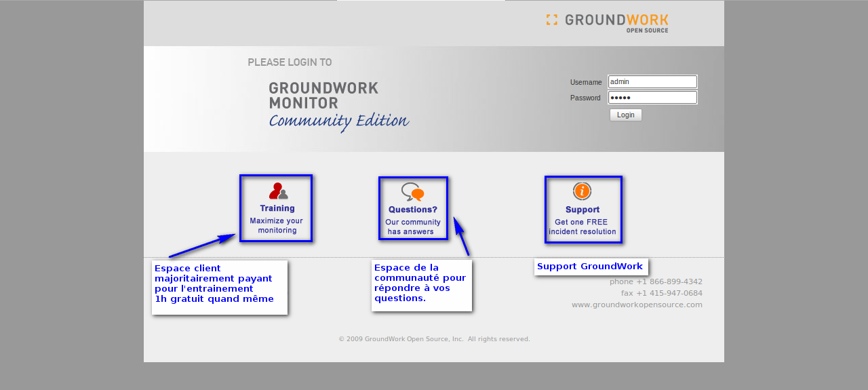
Task: Click the GroundWork Open Source logo
Action: tap(607, 22)
